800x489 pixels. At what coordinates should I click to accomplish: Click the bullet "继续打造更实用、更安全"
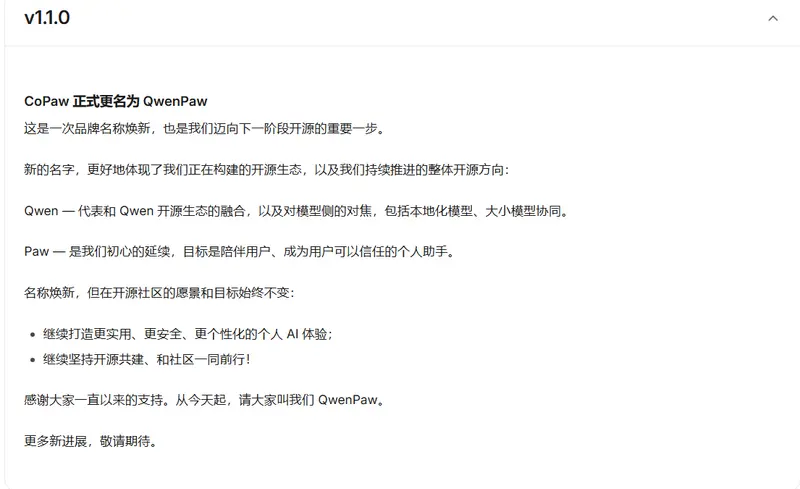coord(188,334)
